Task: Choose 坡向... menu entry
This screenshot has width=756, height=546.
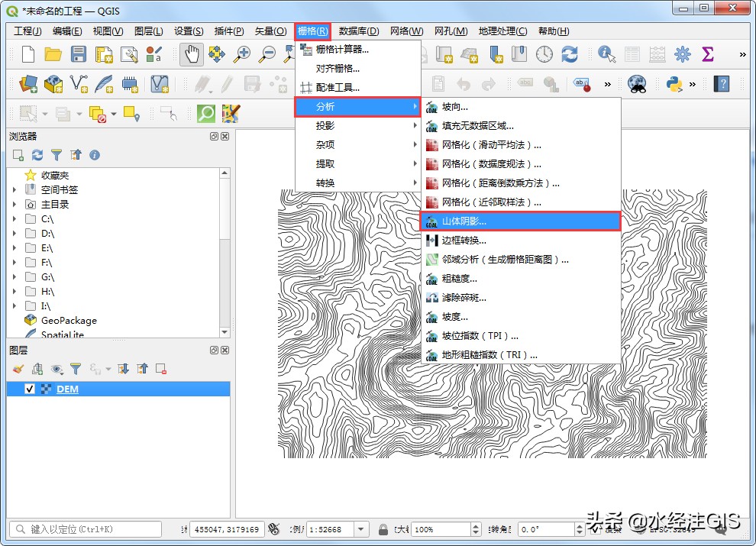Action: (x=521, y=107)
